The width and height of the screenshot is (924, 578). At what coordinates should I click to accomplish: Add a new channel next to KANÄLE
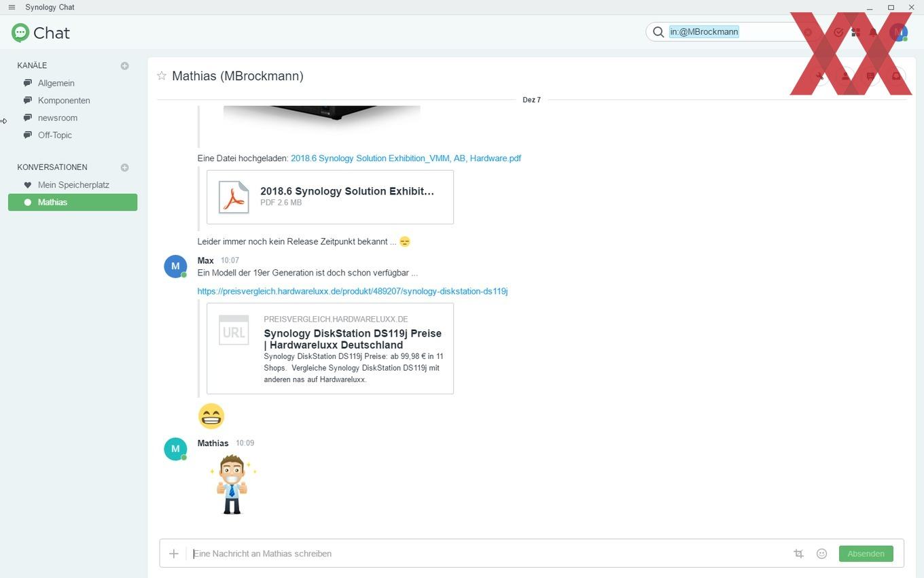pos(124,66)
